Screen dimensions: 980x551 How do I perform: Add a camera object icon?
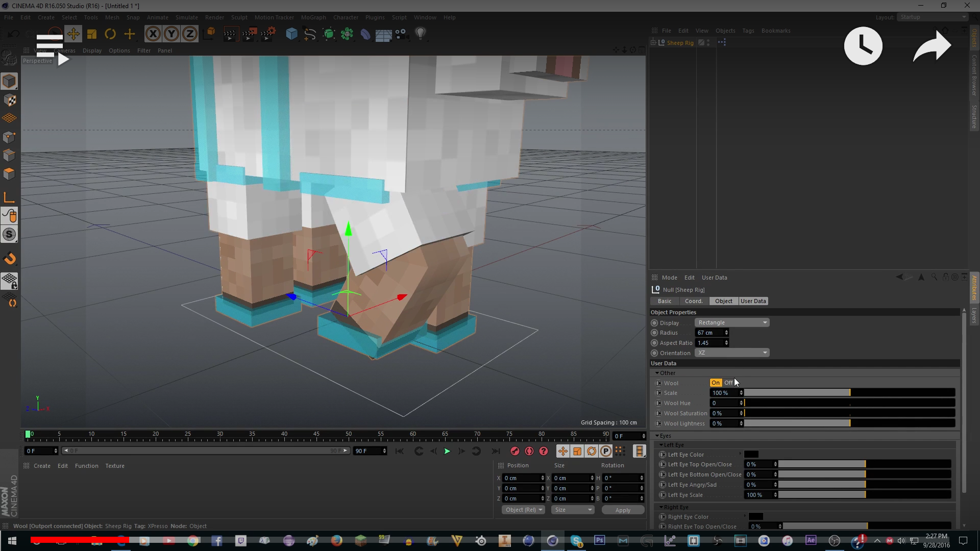pos(401,34)
